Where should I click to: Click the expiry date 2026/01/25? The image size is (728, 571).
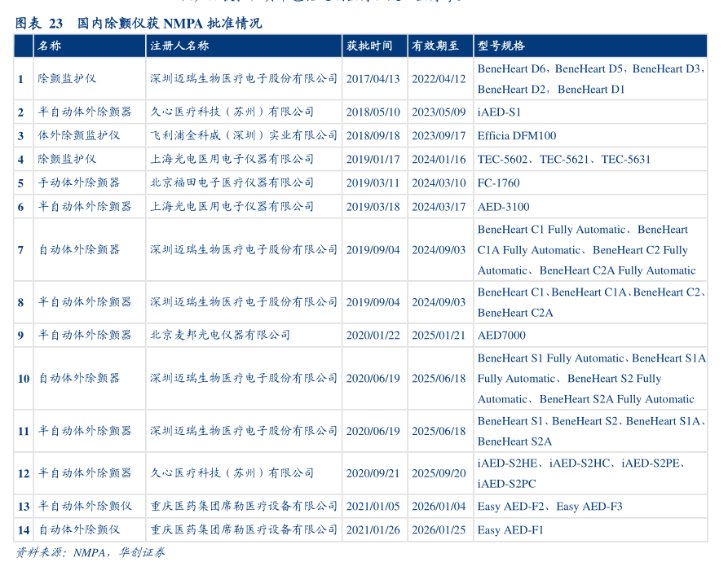pyautogui.click(x=439, y=530)
